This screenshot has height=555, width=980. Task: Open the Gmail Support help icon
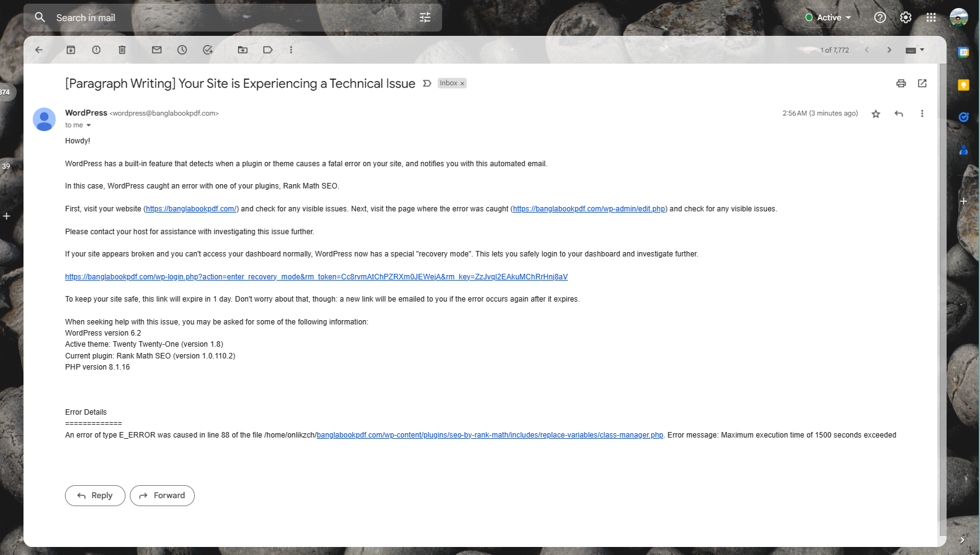click(x=880, y=17)
